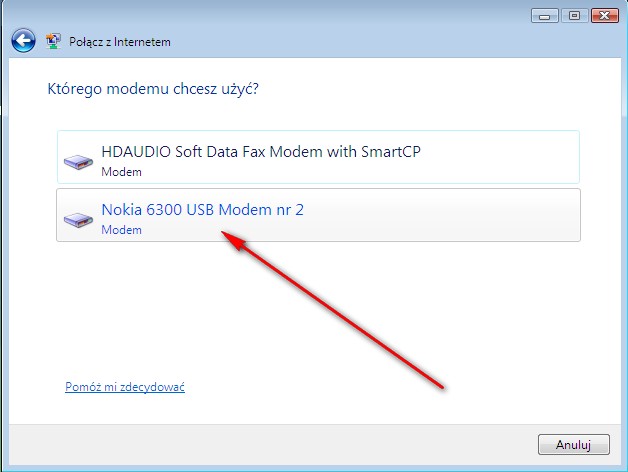Click the Połącz z Internetem title text
The image size is (628, 472).
point(120,42)
